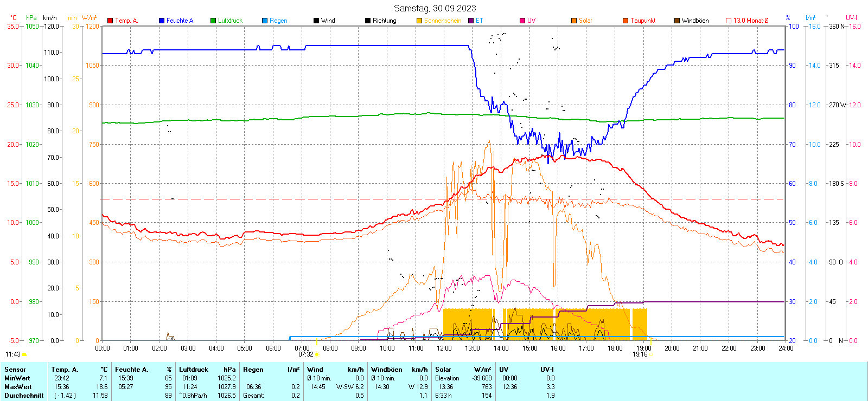Select the pink UV legend marker

point(522,21)
